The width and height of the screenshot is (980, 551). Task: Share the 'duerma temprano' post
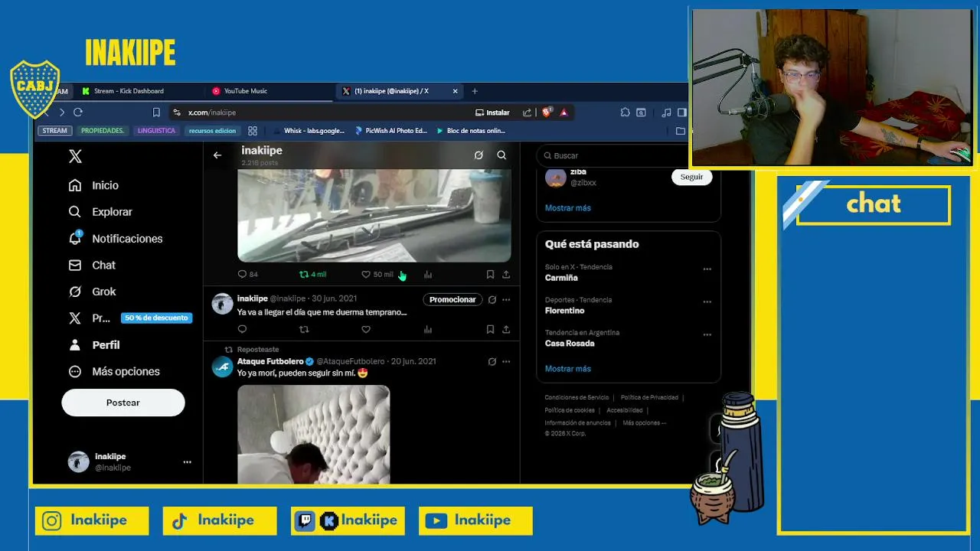pyautogui.click(x=506, y=329)
